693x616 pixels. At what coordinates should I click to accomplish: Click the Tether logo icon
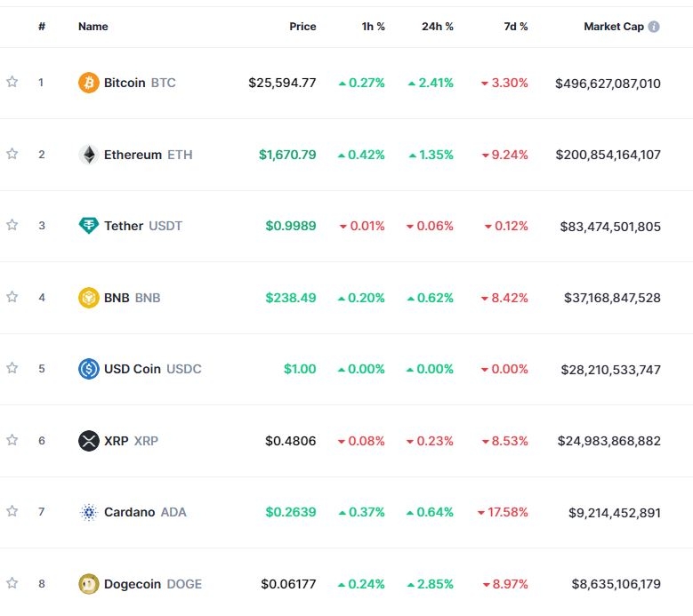tap(88, 226)
